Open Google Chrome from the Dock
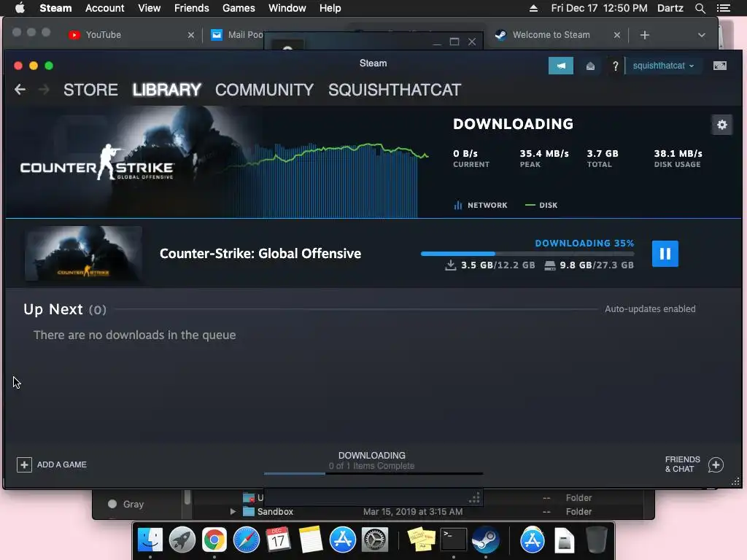Screen dimensions: 747x560 pyautogui.click(x=214, y=540)
